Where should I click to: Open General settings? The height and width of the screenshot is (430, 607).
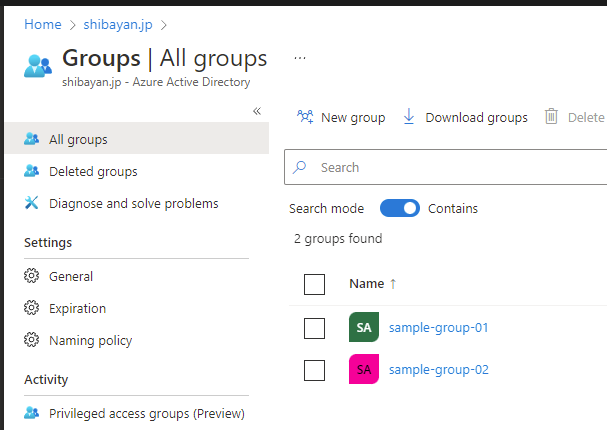coord(71,276)
